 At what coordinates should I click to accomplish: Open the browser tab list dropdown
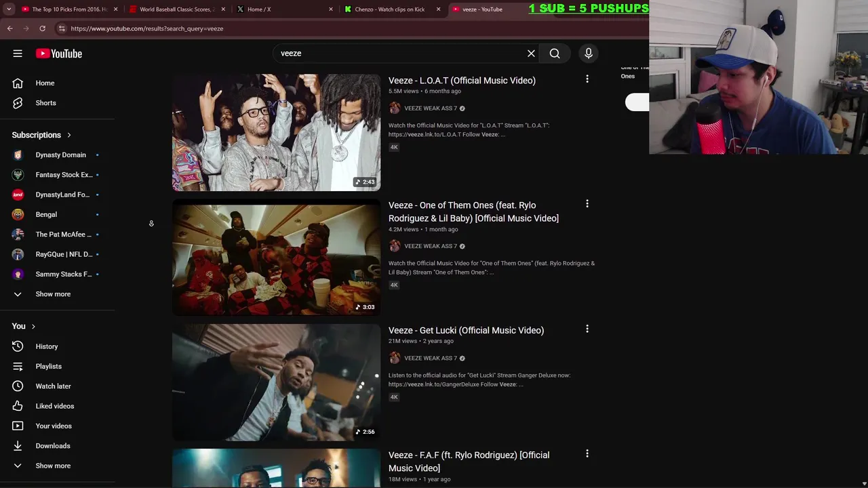(8, 9)
